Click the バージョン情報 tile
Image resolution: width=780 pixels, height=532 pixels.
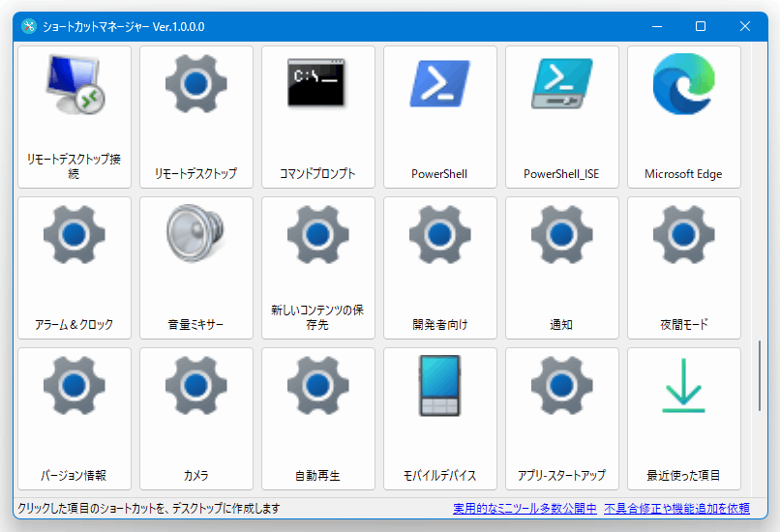(x=75, y=418)
